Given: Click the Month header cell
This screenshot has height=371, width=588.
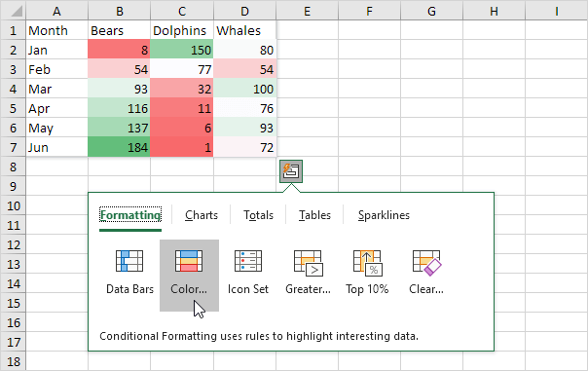Looking at the screenshot, I should (57, 30).
